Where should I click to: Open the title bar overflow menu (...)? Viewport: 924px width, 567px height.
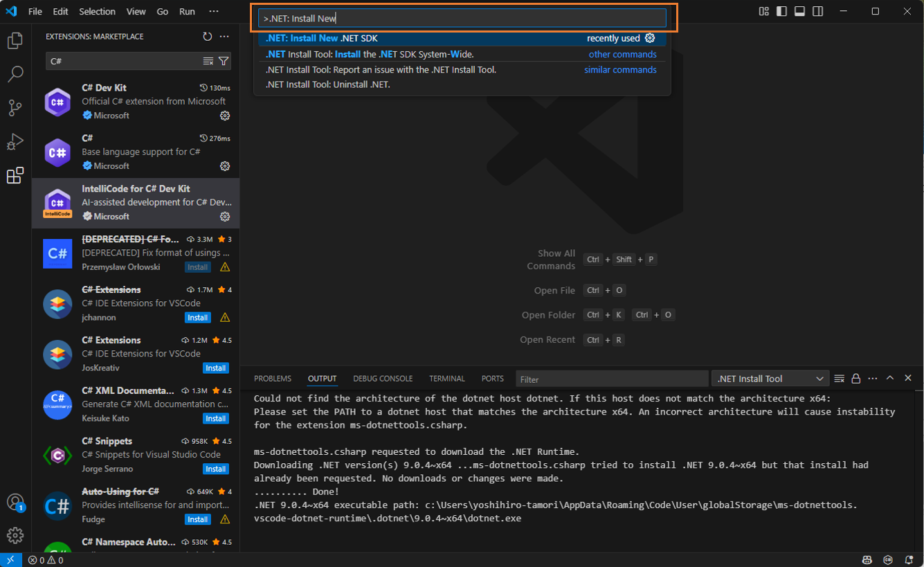click(213, 12)
